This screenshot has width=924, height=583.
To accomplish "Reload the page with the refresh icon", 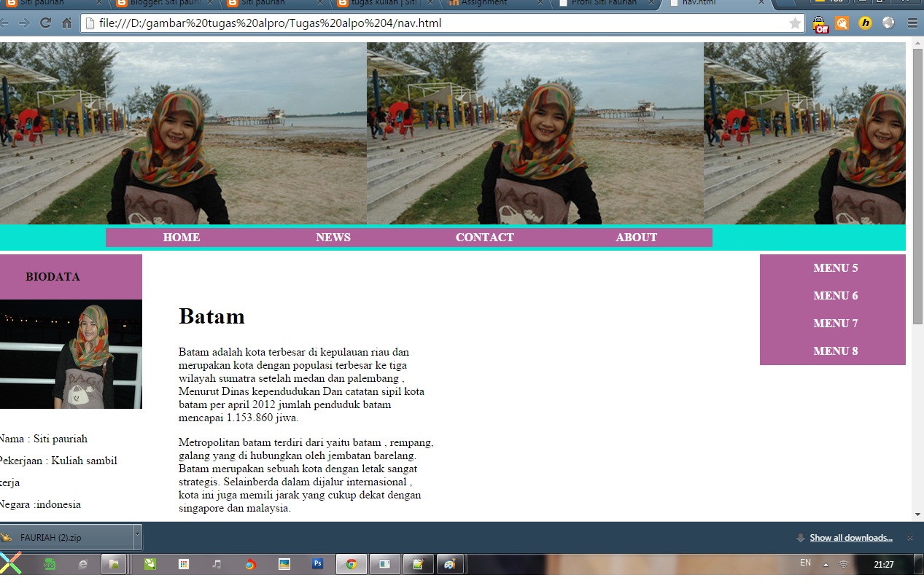I will [x=45, y=23].
